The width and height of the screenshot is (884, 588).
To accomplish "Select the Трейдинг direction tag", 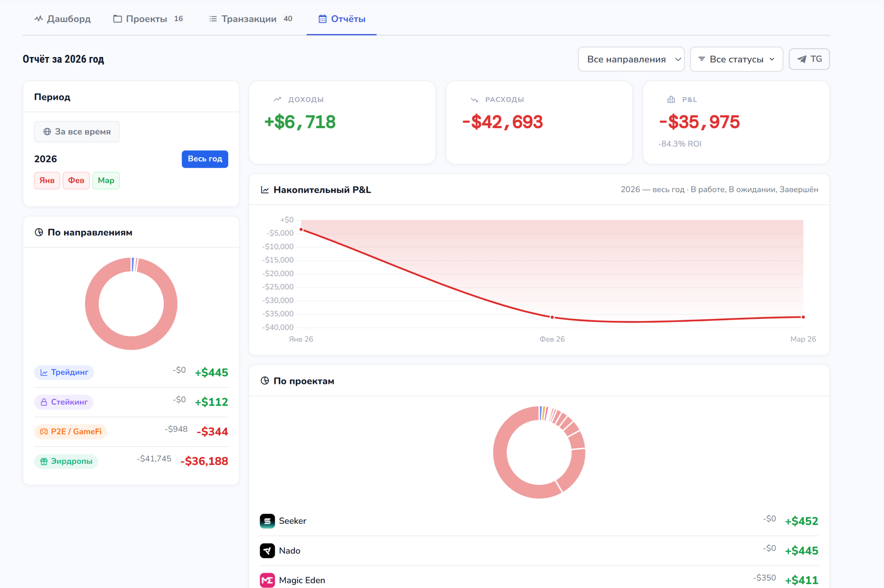I will point(64,372).
